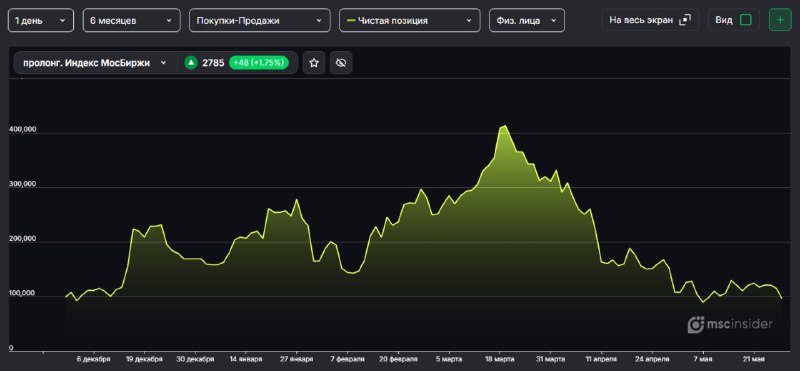Click the yellow-green line swatch by Чистая позиция
The image size is (800, 371).
351,20
